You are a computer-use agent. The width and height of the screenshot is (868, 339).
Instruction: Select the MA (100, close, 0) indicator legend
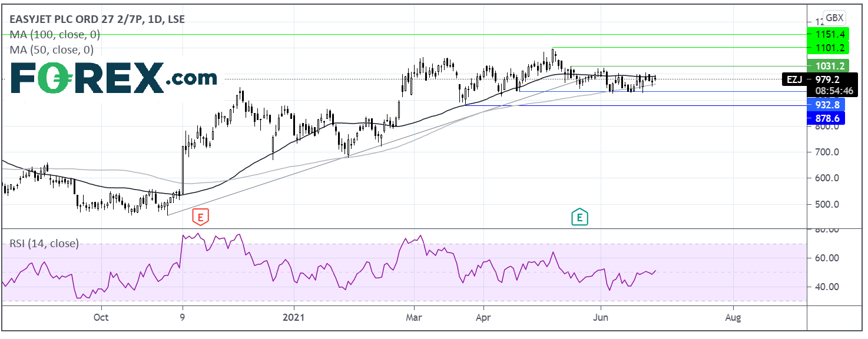coord(51,35)
